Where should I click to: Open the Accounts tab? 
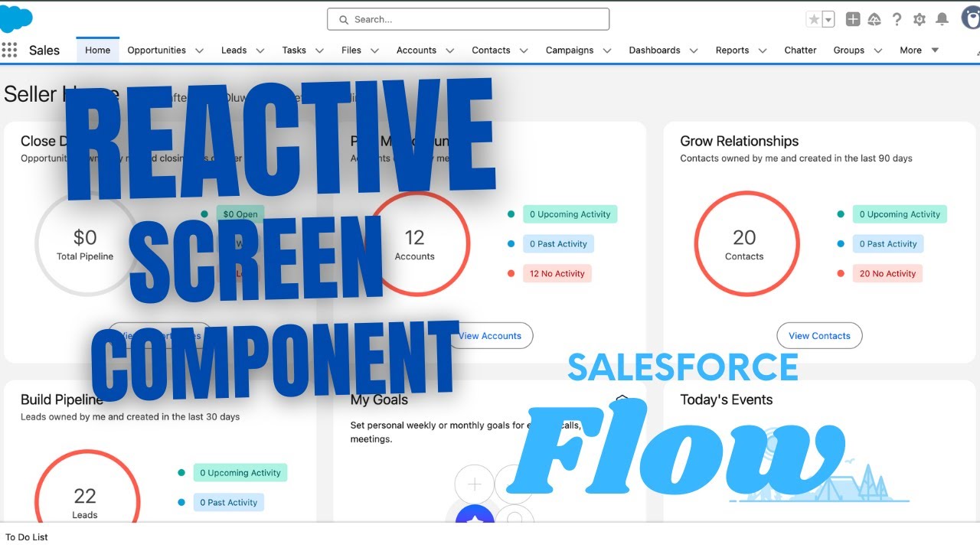(x=416, y=51)
